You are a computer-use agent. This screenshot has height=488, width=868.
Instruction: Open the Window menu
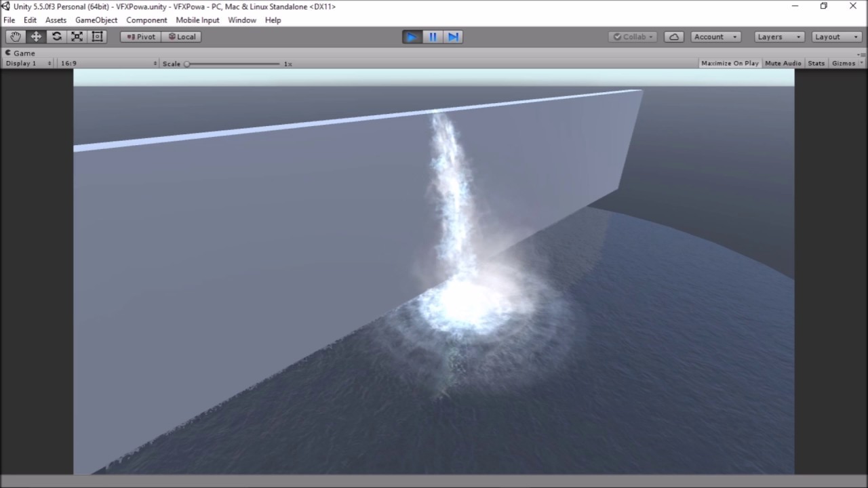[x=242, y=20]
